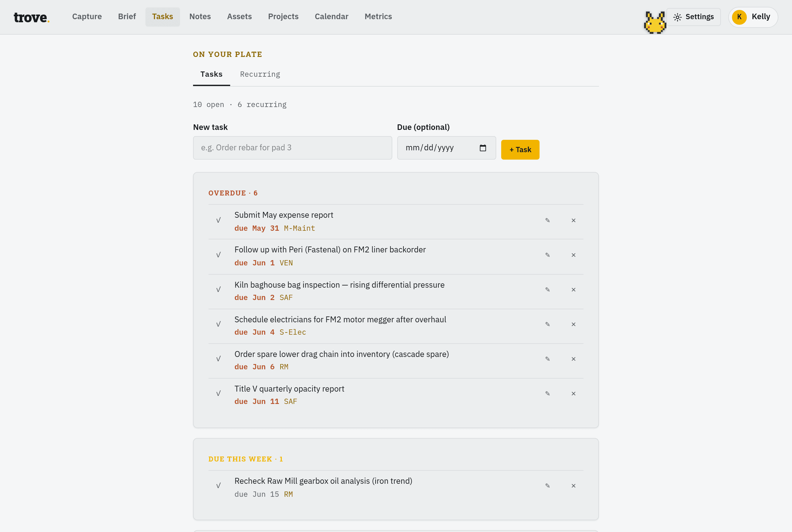Click the Due date field
Image resolution: width=792 pixels, height=532 pixels.
click(x=446, y=148)
